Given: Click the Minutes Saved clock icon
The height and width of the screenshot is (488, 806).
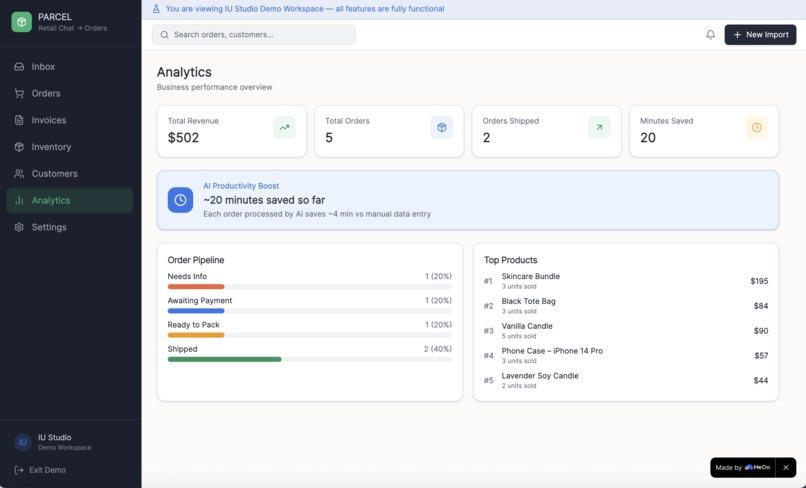Looking at the screenshot, I should click(x=757, y=128).
